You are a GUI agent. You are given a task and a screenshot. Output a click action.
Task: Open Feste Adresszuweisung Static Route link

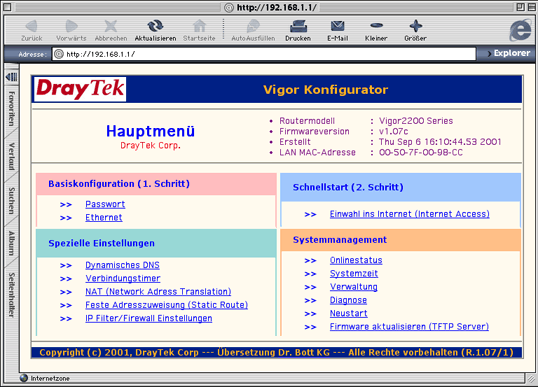pyautogui.click(x=166, y=305)
